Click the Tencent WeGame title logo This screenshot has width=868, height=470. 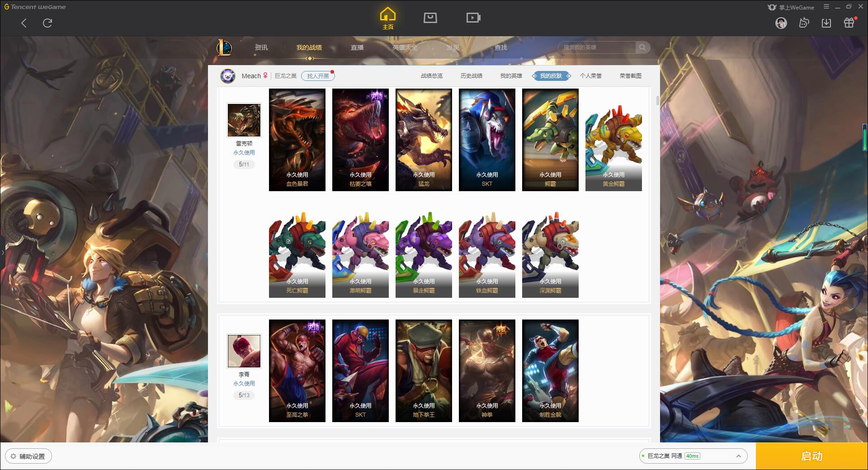coord(35,7)
